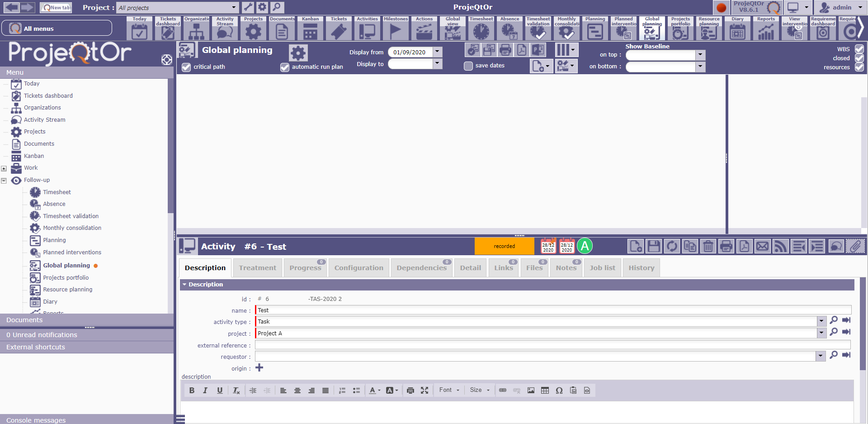
Task: Switch to the Treatment tab
Action: 257,268
